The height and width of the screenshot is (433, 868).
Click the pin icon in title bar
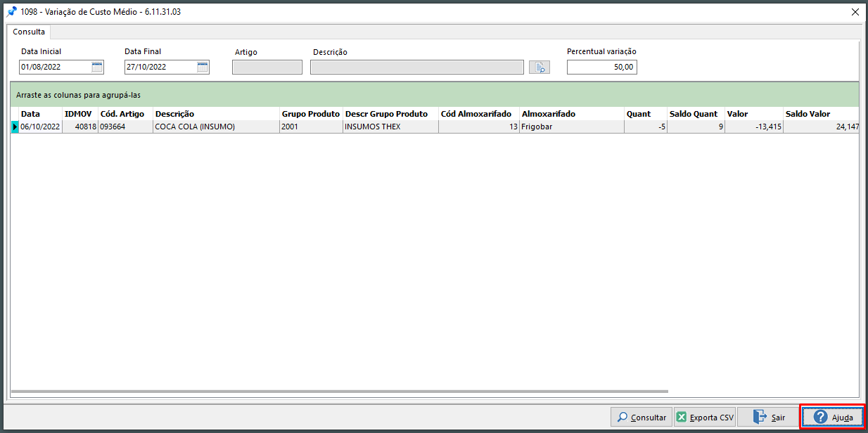pyautogui.click(x=11, y=11)
